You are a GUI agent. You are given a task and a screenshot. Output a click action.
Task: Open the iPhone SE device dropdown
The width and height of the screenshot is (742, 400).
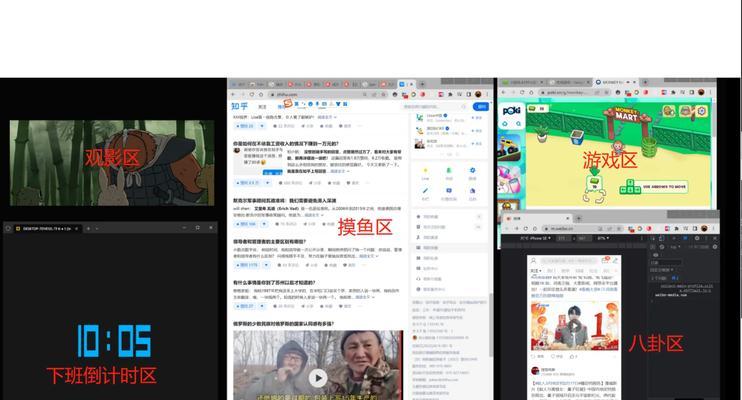coord(537,238)
